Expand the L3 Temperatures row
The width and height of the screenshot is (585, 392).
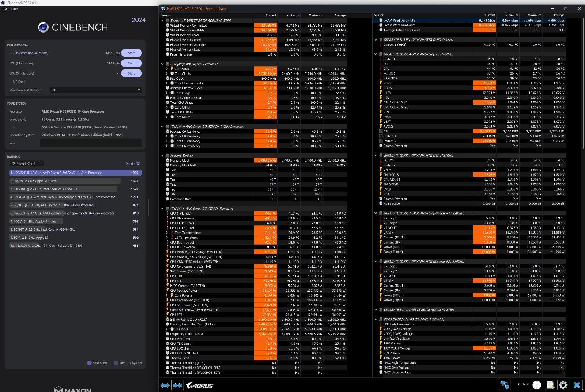point(167,237)
